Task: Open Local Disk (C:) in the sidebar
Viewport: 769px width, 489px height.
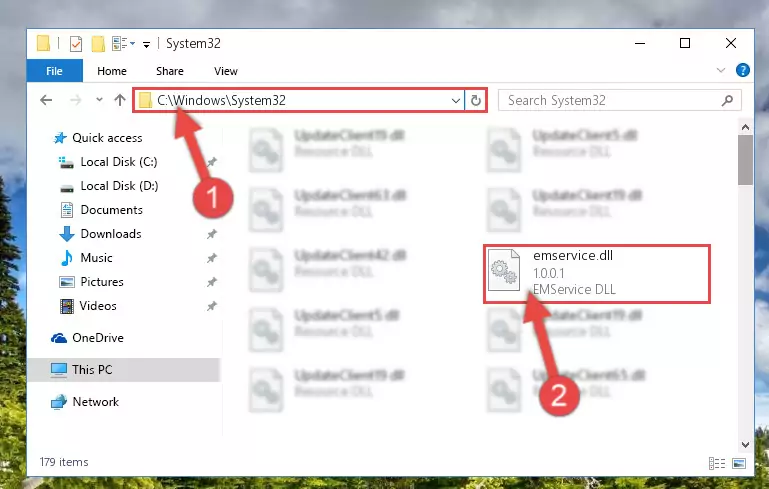Action: (x=119, y=162)
